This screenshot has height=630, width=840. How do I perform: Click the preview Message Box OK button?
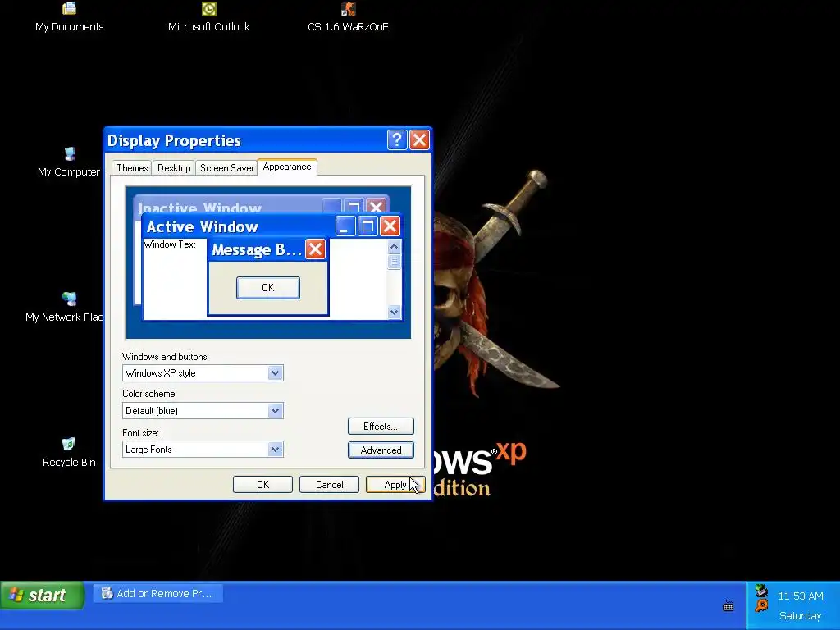(268, 288)
